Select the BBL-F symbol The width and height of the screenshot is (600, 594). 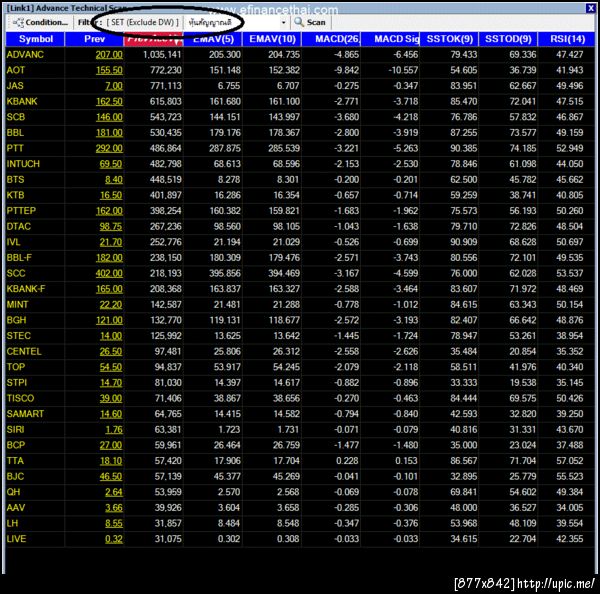(19, 258)
